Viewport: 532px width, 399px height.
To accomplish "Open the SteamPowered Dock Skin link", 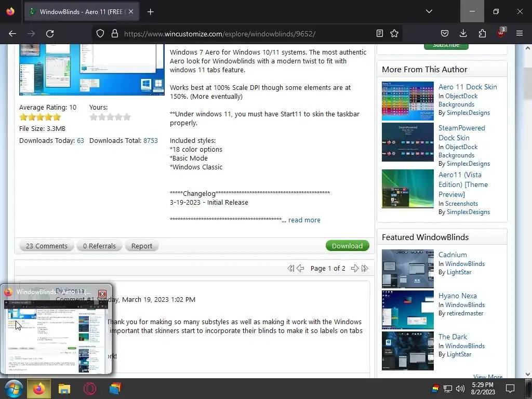I will point(461,132).
